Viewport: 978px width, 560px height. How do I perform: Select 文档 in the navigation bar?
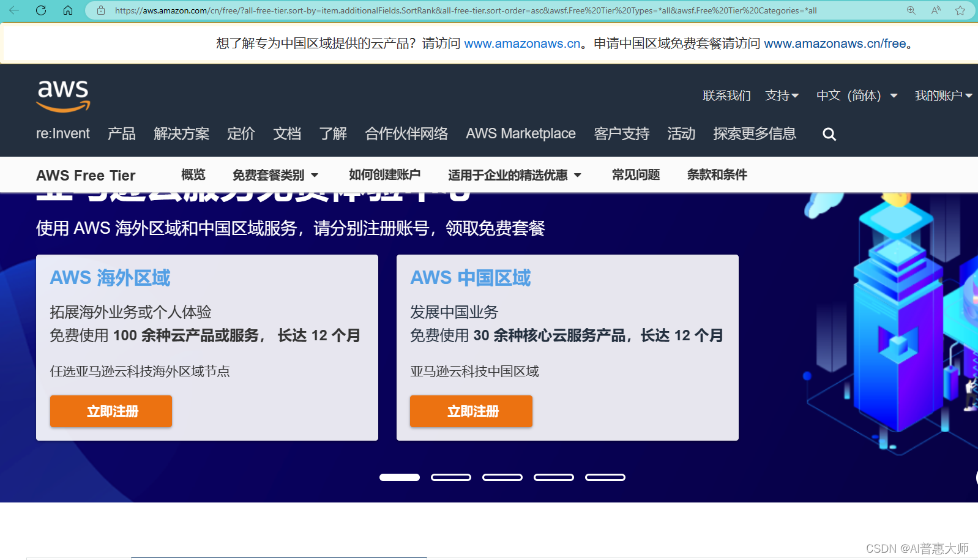point(287,133)
